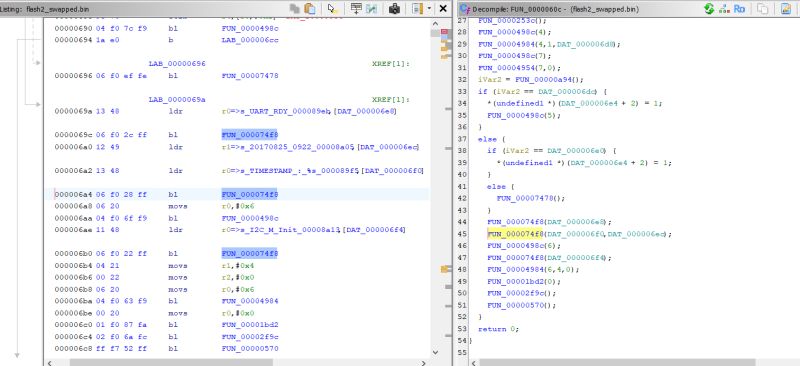The image size is (800, 366).
Task: Click DAT_000006ec on decompile line 45
Action: (x=636, y=234)
